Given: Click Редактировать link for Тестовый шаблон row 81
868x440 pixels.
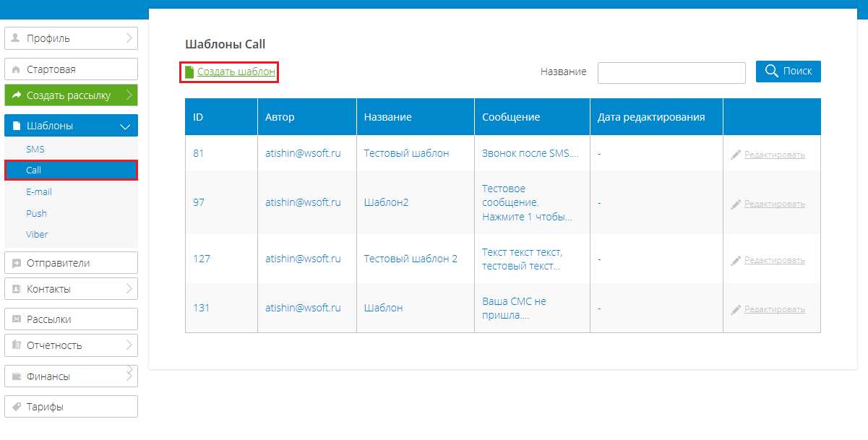Looking at the screenshot, I should pyautogui.click(x=775, y=155).
